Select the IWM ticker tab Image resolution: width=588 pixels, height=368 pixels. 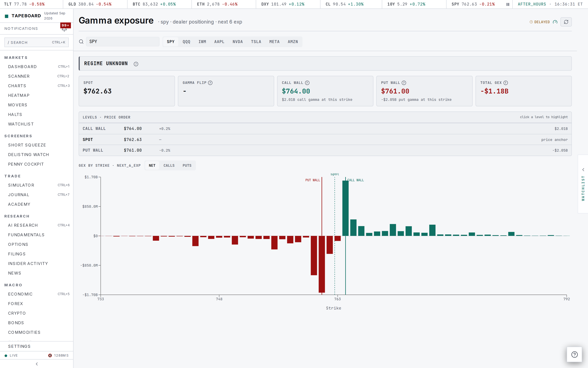coord(202,42)
